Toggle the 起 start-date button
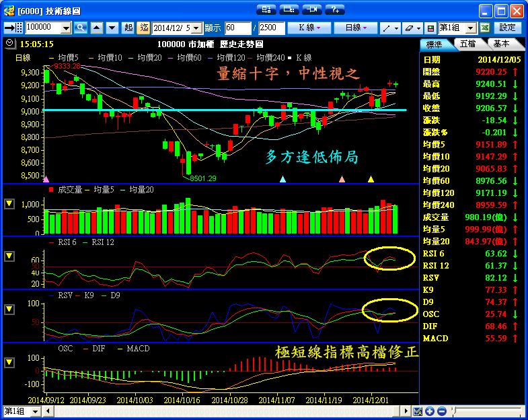Screen dimensions: 528x420 (x=128, y=28)
